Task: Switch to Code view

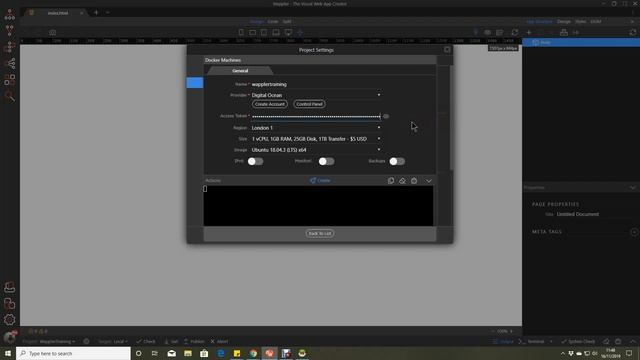Action: [273, 21]
